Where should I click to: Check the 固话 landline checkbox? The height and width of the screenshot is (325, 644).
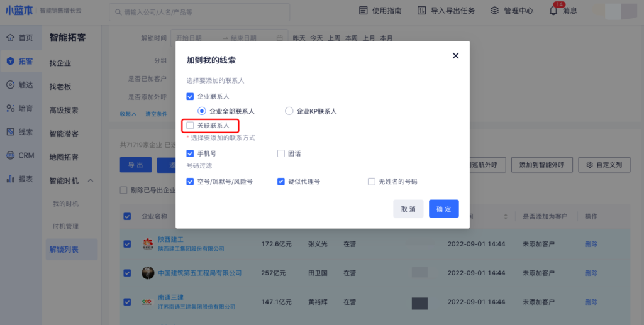click(281, 153)
